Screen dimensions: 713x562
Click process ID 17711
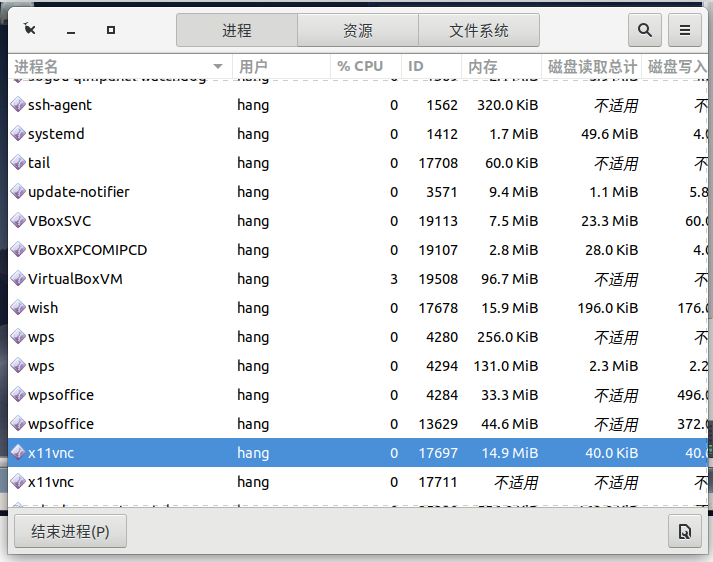[x=438, y=482]
